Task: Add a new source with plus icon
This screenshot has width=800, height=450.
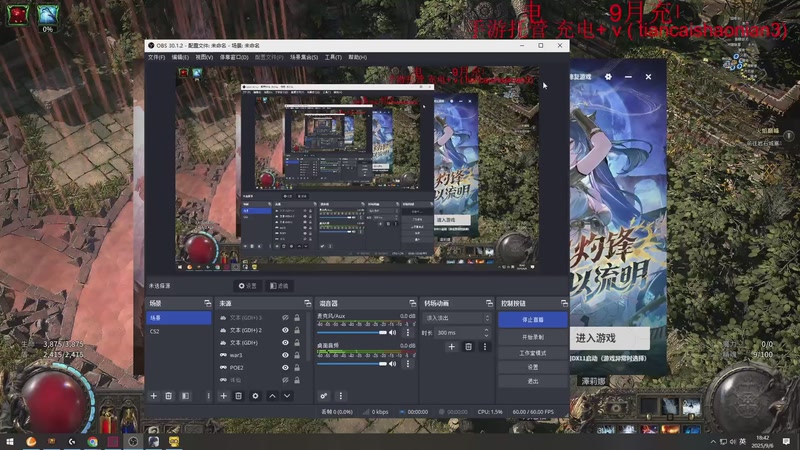Action: pyautogui.click(x=223, y=396)
